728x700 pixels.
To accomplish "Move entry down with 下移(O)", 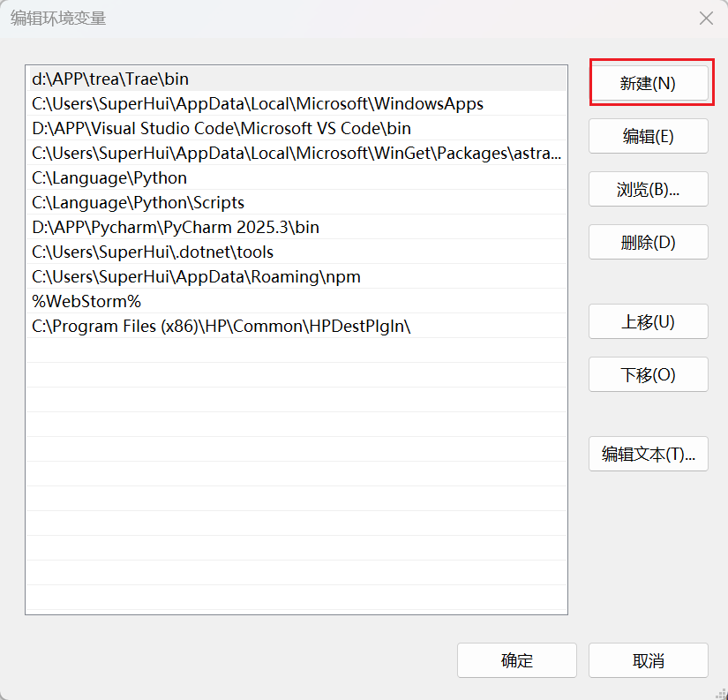I will click(x=649, y=374).
